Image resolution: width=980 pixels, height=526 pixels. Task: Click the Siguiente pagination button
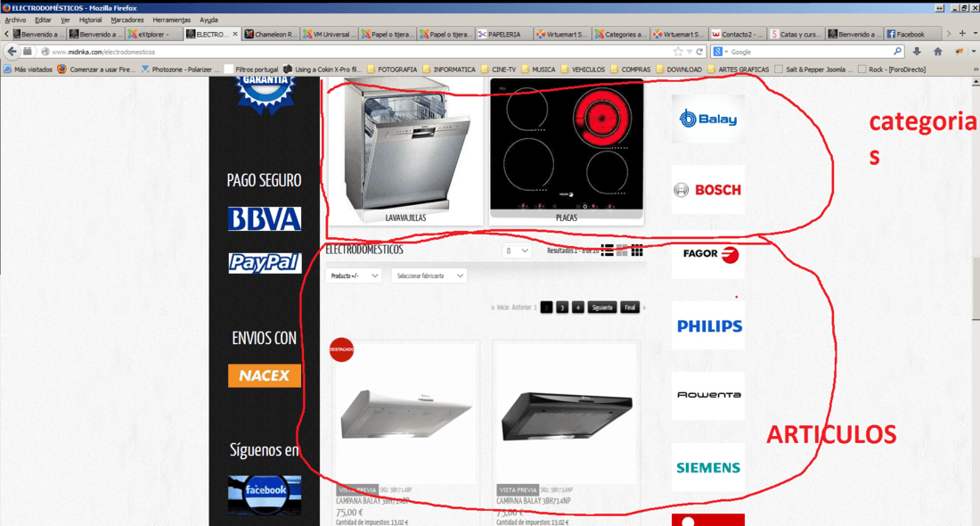point(602,307)
